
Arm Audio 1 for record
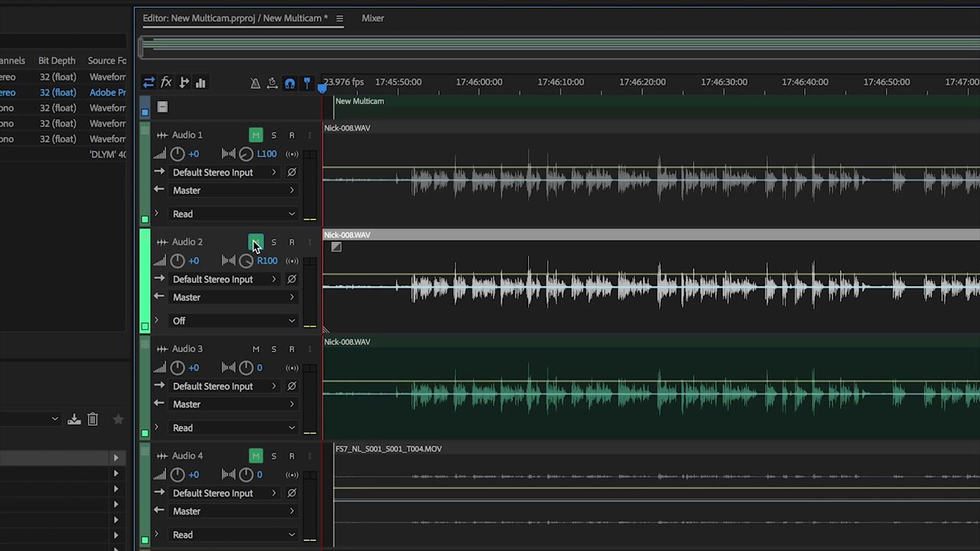[x=292, y=135]
